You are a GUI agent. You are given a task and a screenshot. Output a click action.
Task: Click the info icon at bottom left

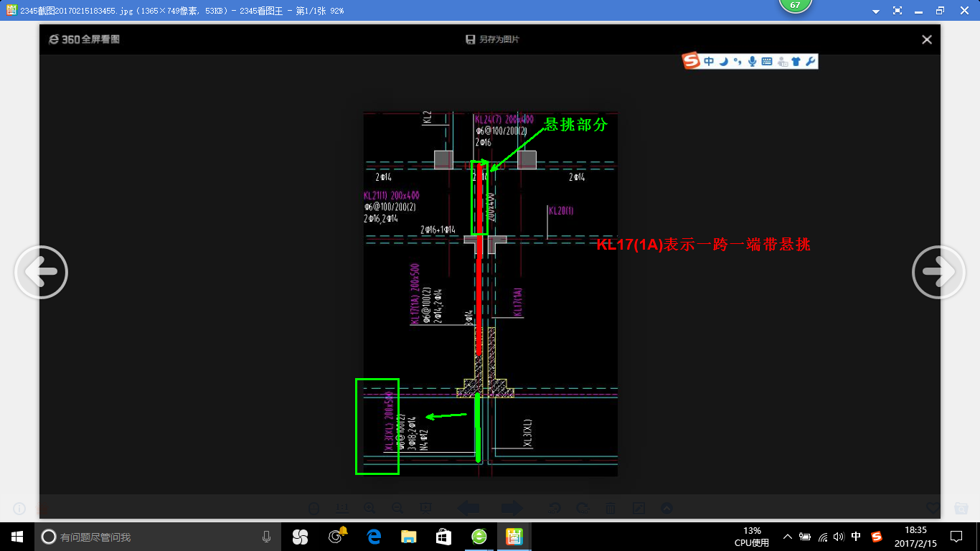click(x=19, y=508)
